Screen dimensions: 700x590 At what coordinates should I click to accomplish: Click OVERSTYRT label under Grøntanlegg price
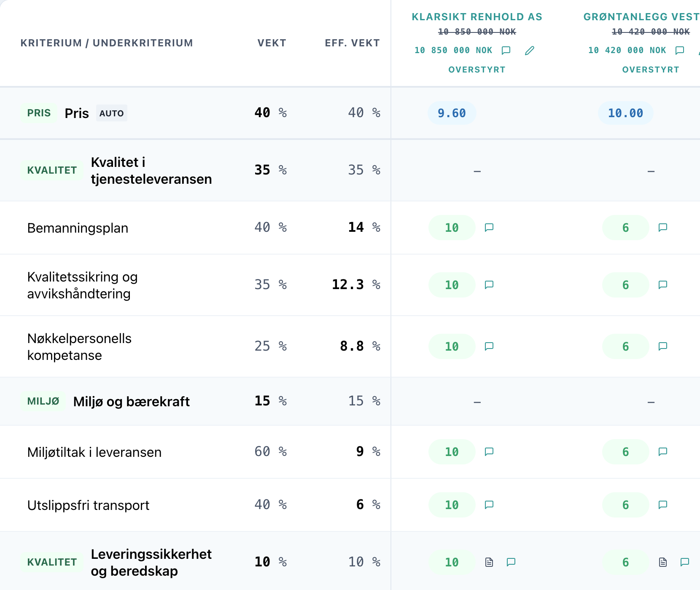pyautogui.click(x=651, y=70)
